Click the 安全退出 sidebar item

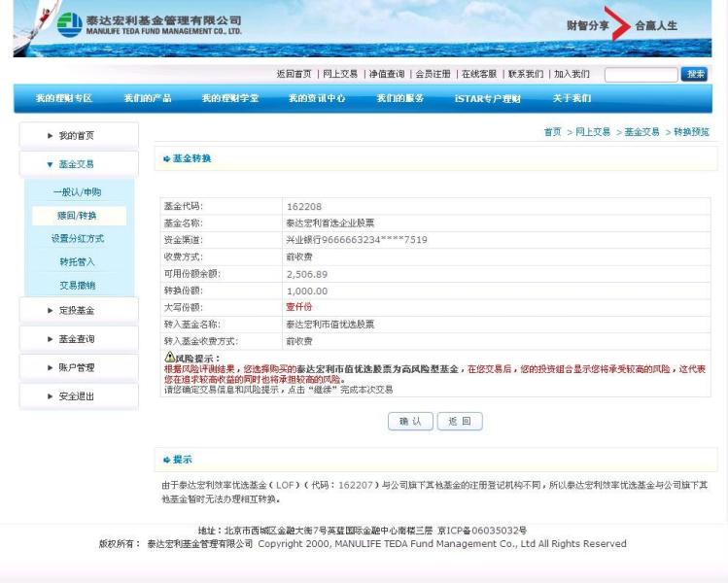[79, 396]
